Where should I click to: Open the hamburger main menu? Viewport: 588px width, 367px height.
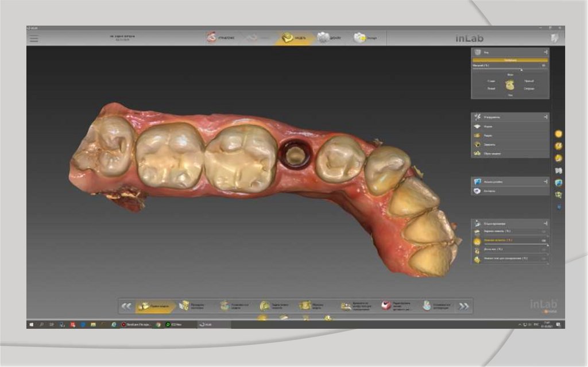[34, 38]
